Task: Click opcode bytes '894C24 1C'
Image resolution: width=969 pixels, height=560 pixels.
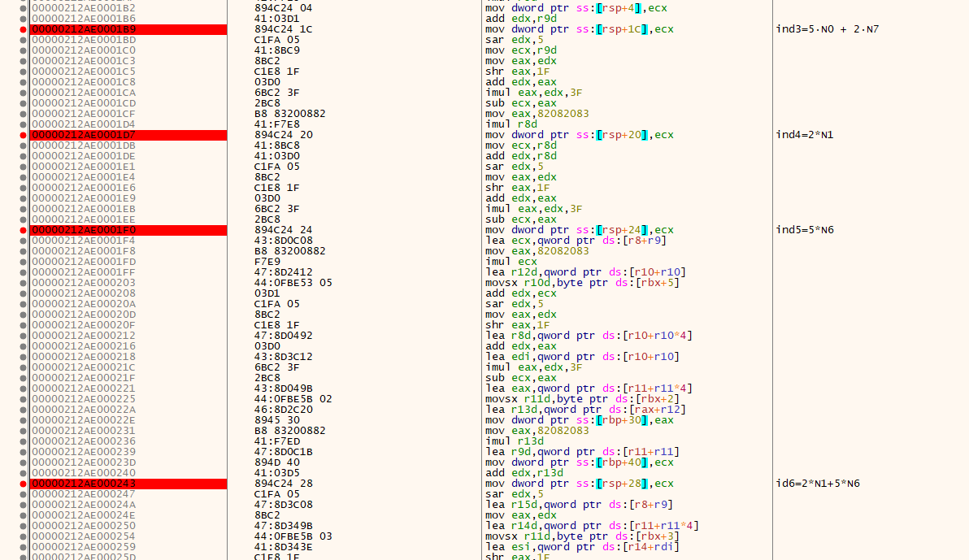Action: tap(283, 29)
